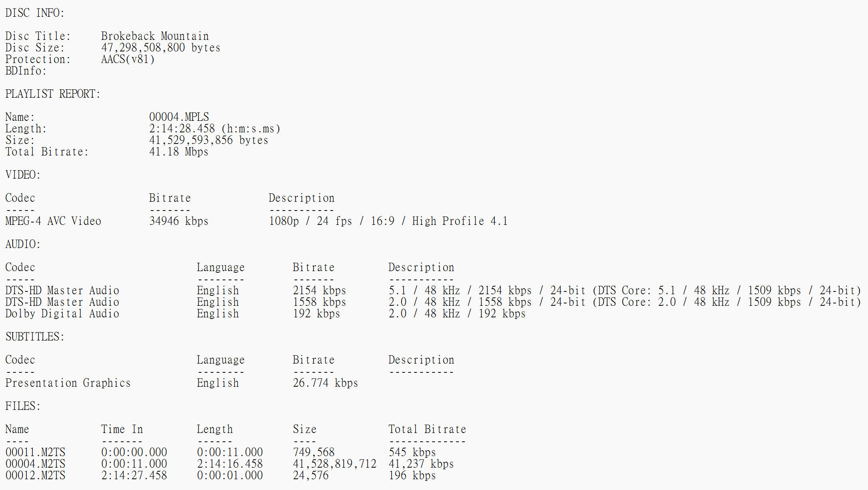The width and height of the screenshot is (868, 490).
Task: Click the High Profile 4.1 video description
Action: (x=460, y=221)
